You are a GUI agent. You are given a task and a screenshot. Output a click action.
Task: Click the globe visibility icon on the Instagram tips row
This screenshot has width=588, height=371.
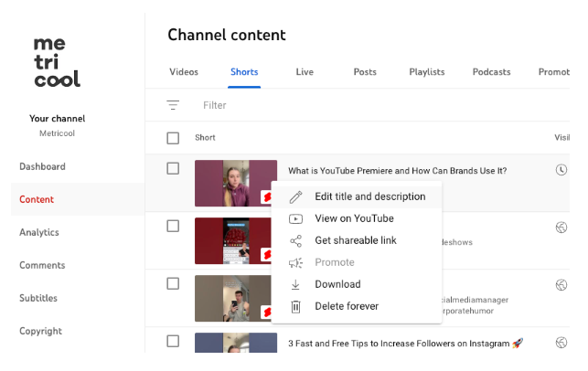pos(561,343)
